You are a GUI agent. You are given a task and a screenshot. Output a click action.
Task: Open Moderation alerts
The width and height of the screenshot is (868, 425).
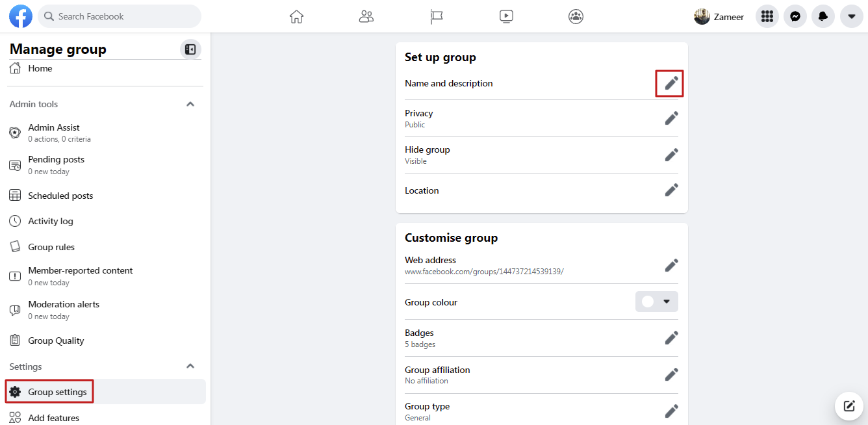tap(105, 310)
